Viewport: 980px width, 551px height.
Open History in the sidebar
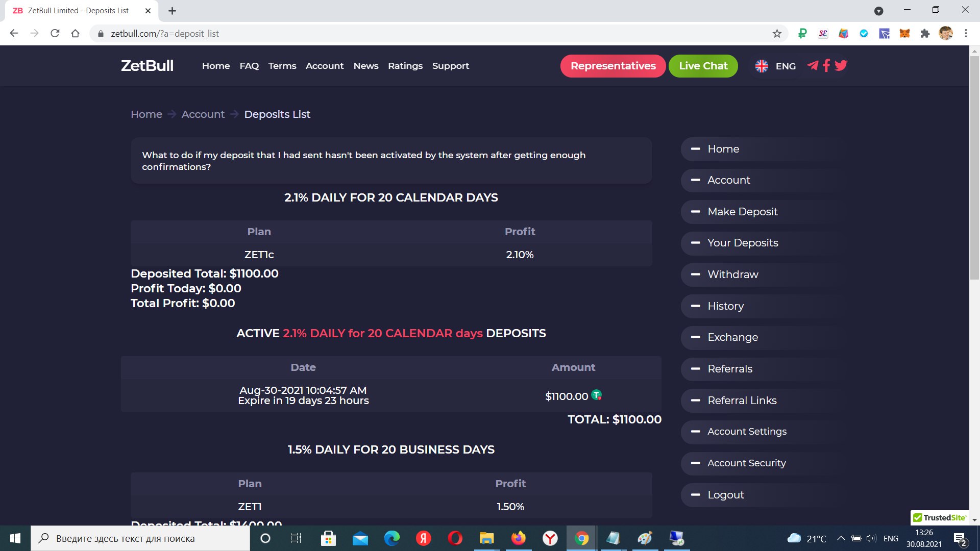point(763,306)
